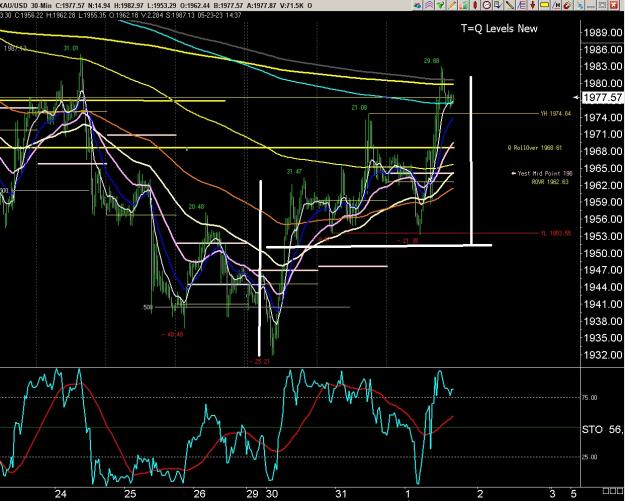Click the red oval toolbar icon

coord(475,5)
